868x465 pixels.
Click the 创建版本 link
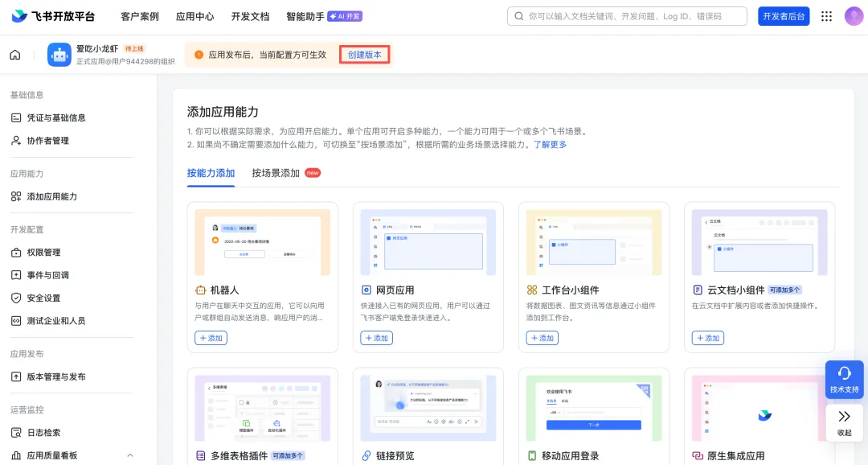(x=364, y=55)
